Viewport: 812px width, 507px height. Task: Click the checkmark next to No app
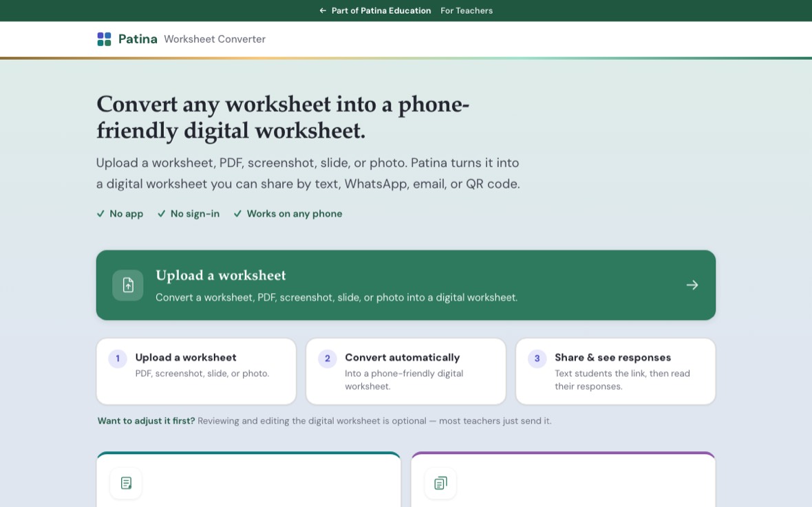pyautogui.click(x=100, y=214)
